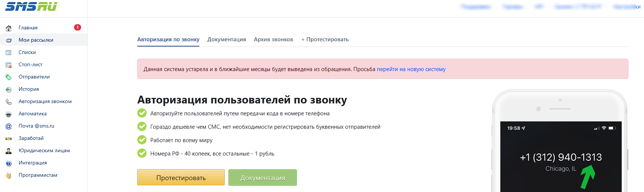Click 19:58 time on phone mockup
This screenshot has width=644, height=192.
[513, 128]
